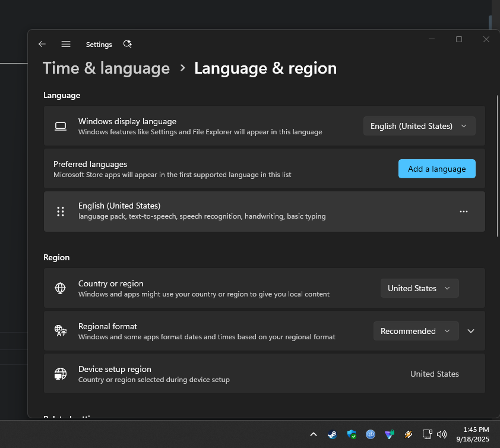The height and width of the screenshot is (448, 500).
Task: Expand the Regional format section chevron
Action: [x=471, y=331]
